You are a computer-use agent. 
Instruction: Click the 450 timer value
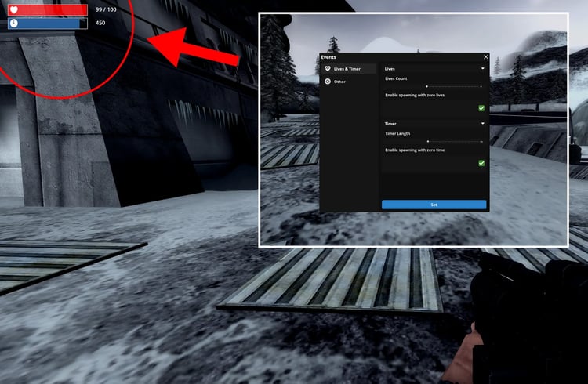click(100, 23)
